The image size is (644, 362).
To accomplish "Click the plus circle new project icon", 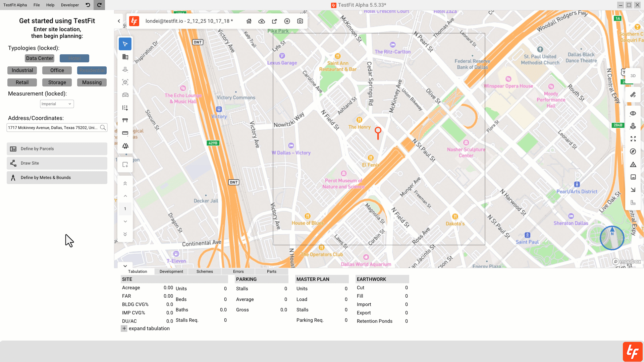I will [x=287, y=21].
